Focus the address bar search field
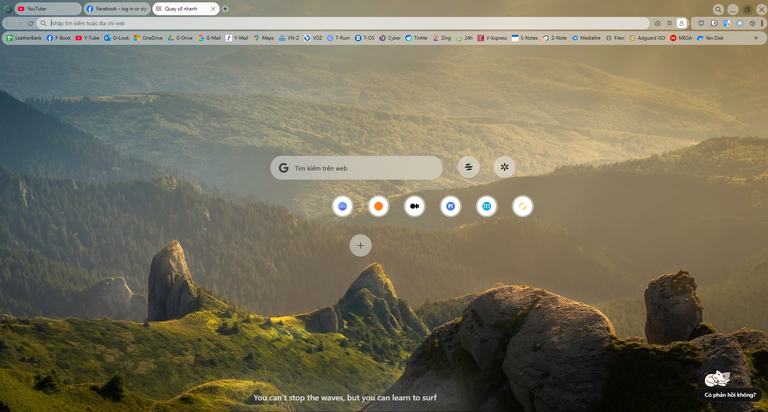The height and width of the screenshot is (412, 768). pos(343,23)
